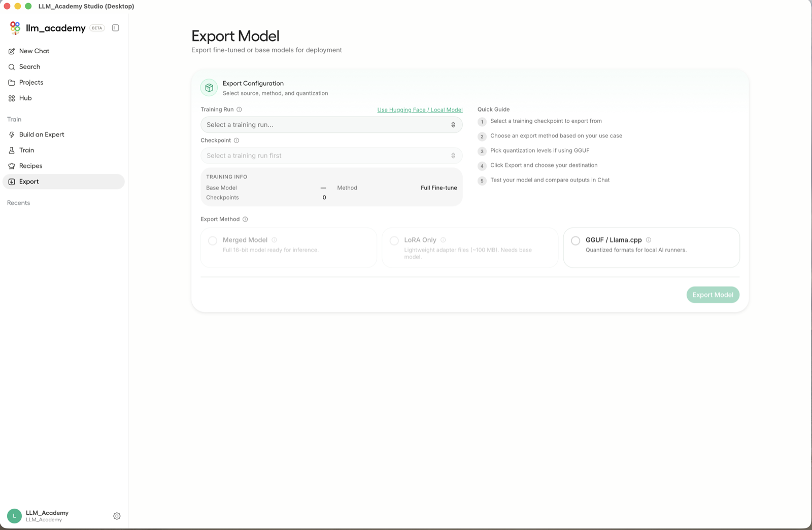Viewport: 812px width, 530px height.
Task: Click the Train flask icon
Action: pos(12,151)
